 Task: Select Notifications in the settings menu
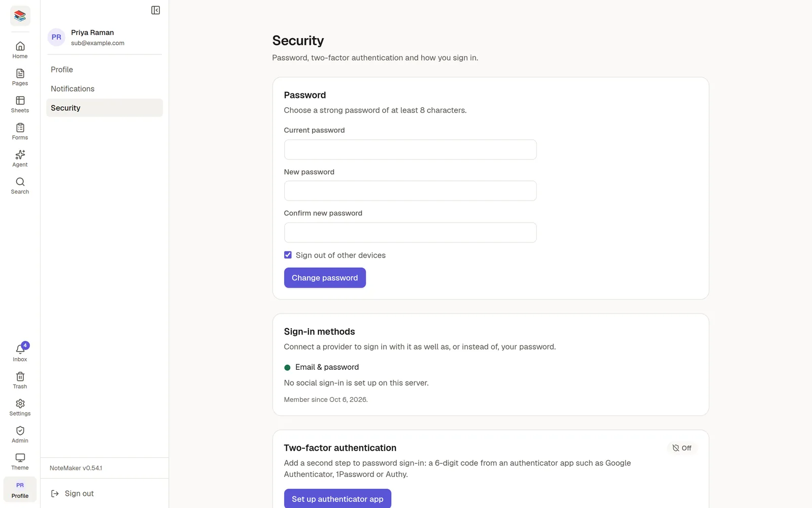[x=105, y=89]
